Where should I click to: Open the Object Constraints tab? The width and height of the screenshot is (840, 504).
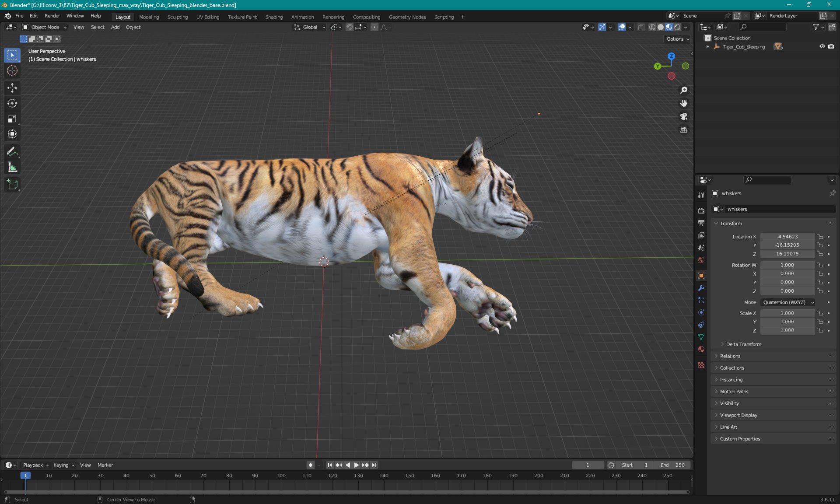tap(701, 325)
